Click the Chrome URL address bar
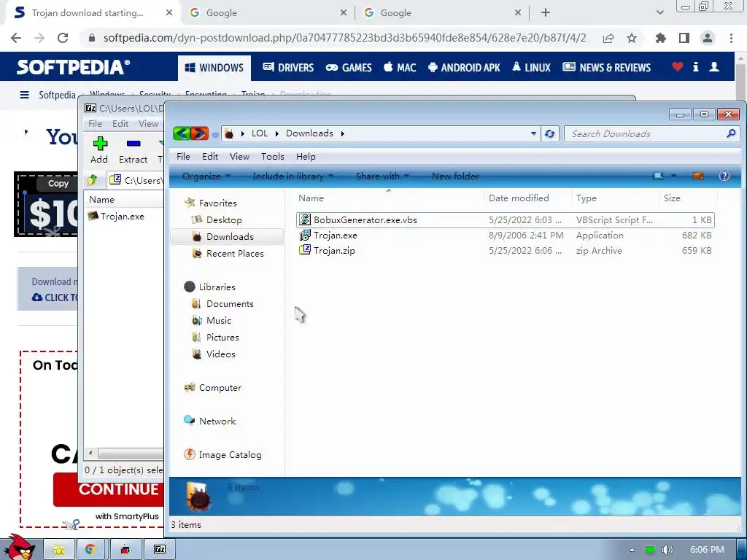 point(344,38)
